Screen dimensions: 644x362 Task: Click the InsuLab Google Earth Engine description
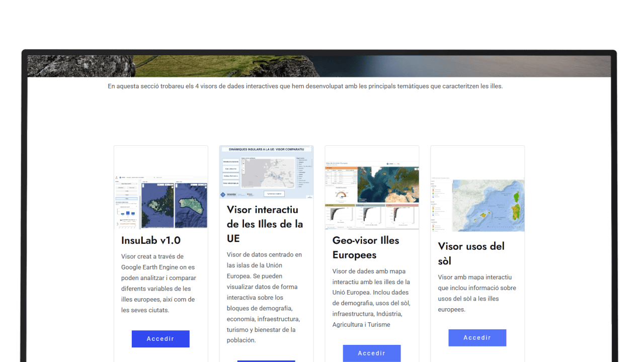(x=158, y=283)
